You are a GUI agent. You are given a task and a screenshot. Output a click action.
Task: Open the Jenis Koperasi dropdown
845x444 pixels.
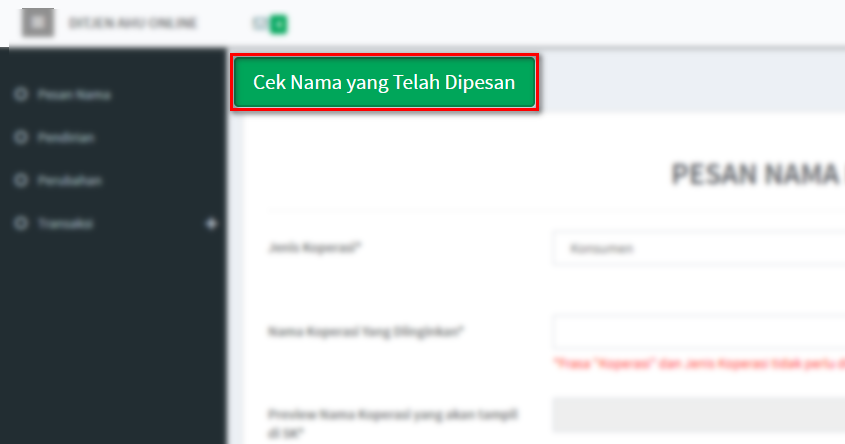pyautogui.click(x=698, y=248)
